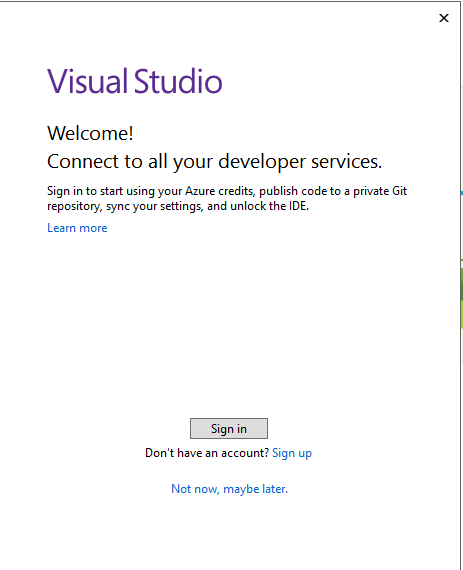Select the Connect to all your developer services heading
Image resolution: width=463 pixels, height=570 pixels.
coord(214,161)
